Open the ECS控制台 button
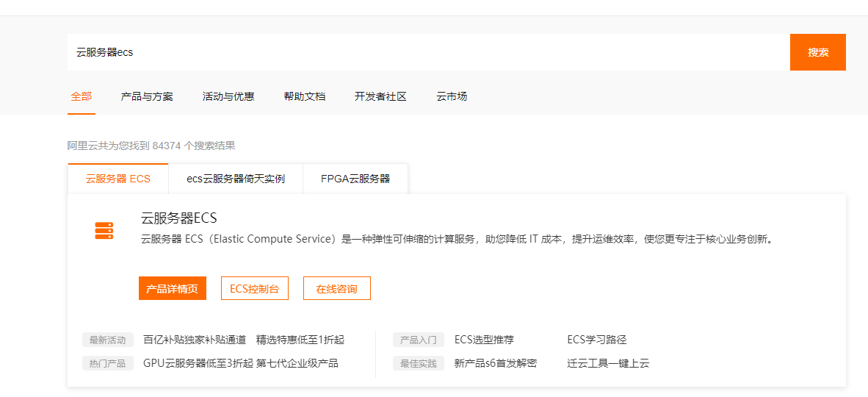Viewport: 868px width, 397px height. pos(255,288)
